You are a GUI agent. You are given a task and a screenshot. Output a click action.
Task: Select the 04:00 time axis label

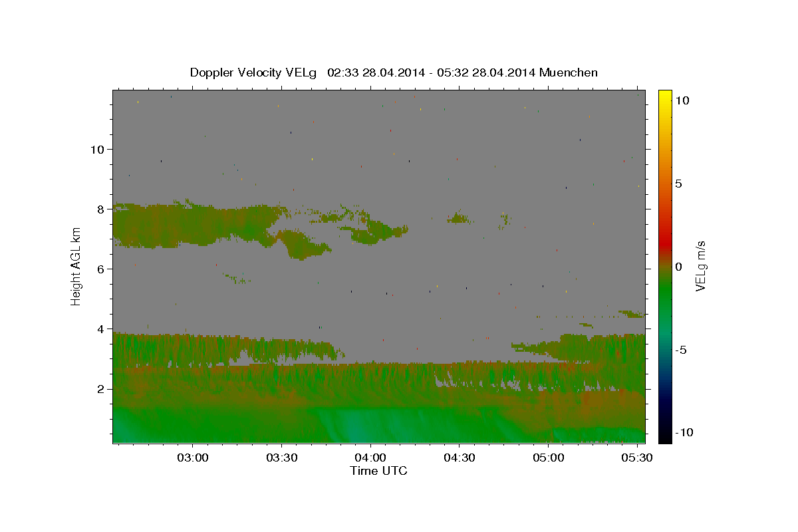(370, 458)
